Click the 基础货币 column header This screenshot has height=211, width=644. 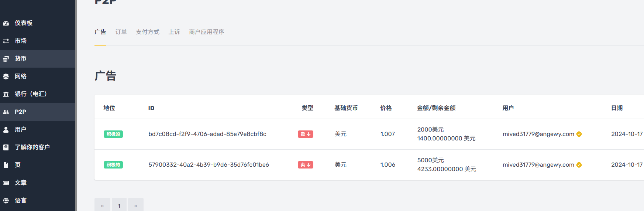coord(346,108)
